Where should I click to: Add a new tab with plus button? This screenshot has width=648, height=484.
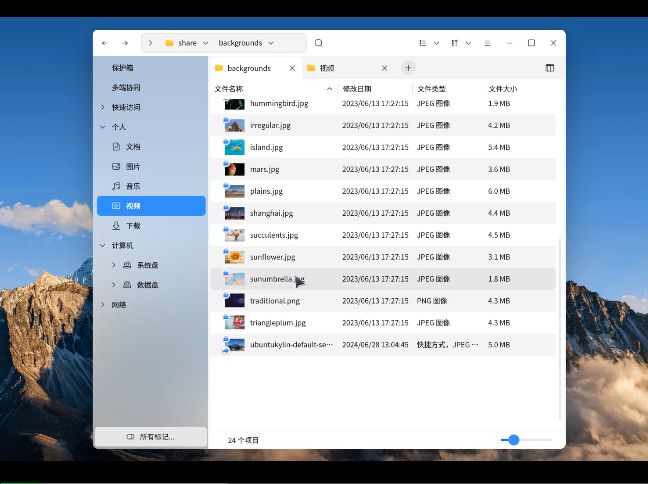pyautogui.click(x=408, y=68)
